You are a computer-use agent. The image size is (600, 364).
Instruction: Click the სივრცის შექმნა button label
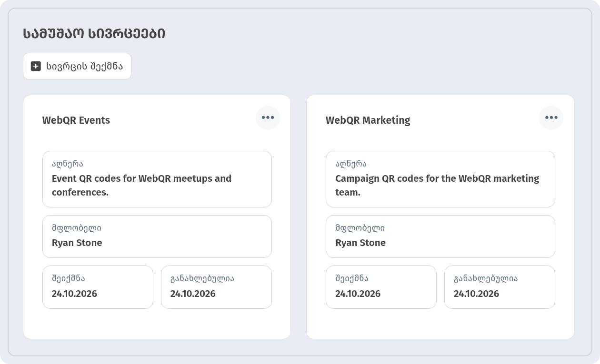coord(84,66)
